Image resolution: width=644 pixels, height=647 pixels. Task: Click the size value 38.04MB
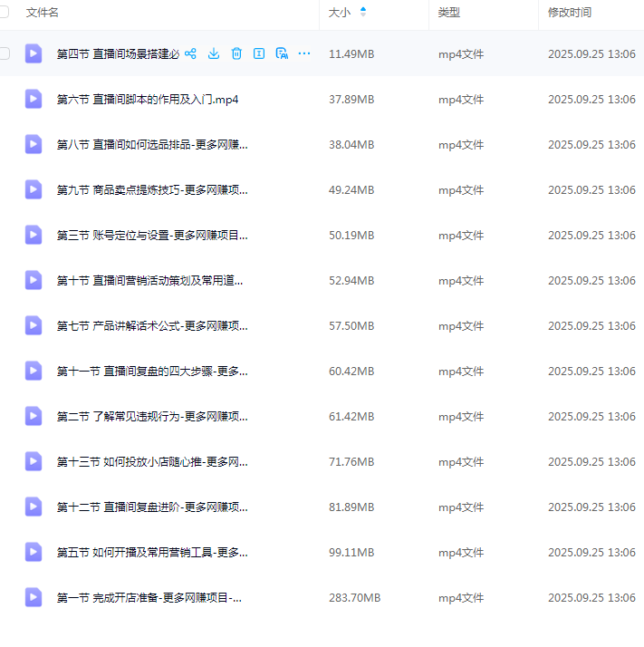[351, 145]
